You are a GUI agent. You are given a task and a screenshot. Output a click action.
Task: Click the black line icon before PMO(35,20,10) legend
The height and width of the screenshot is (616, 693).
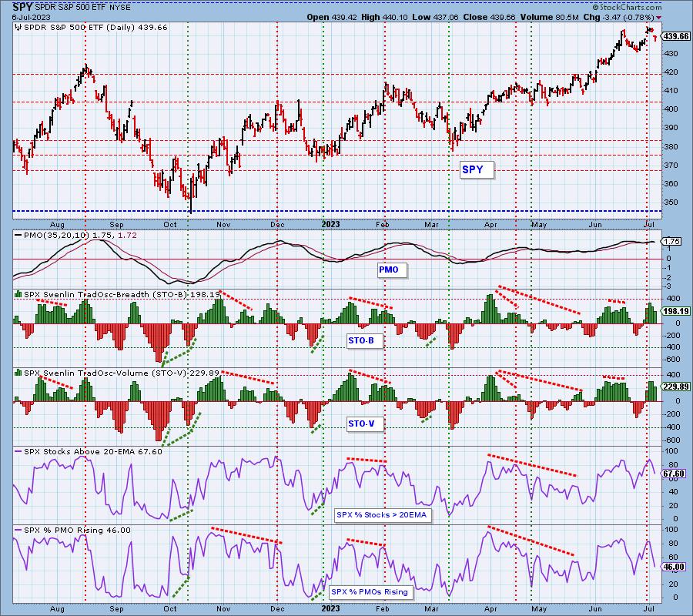coord(18,236)
